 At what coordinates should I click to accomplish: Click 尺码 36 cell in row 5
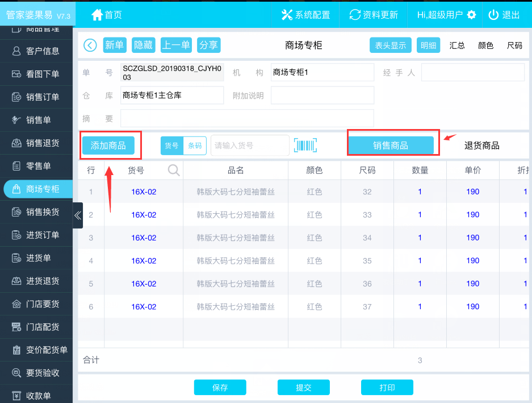click(367, 284)
